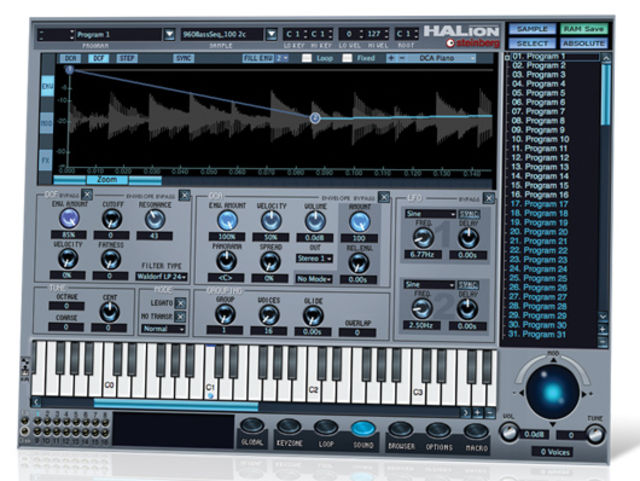Open the ENV side tab
The width and height of the screenshot is (640, 481).
[x=47, y=86]
